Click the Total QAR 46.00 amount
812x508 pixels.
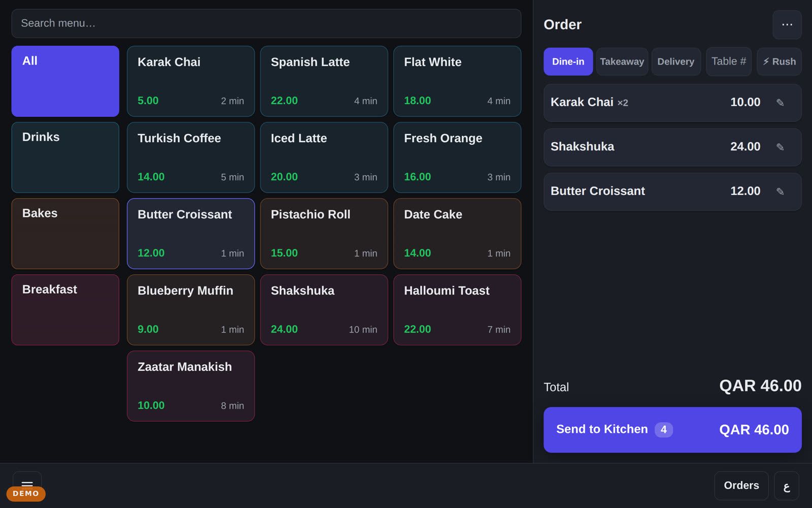(x=760, y=386)
